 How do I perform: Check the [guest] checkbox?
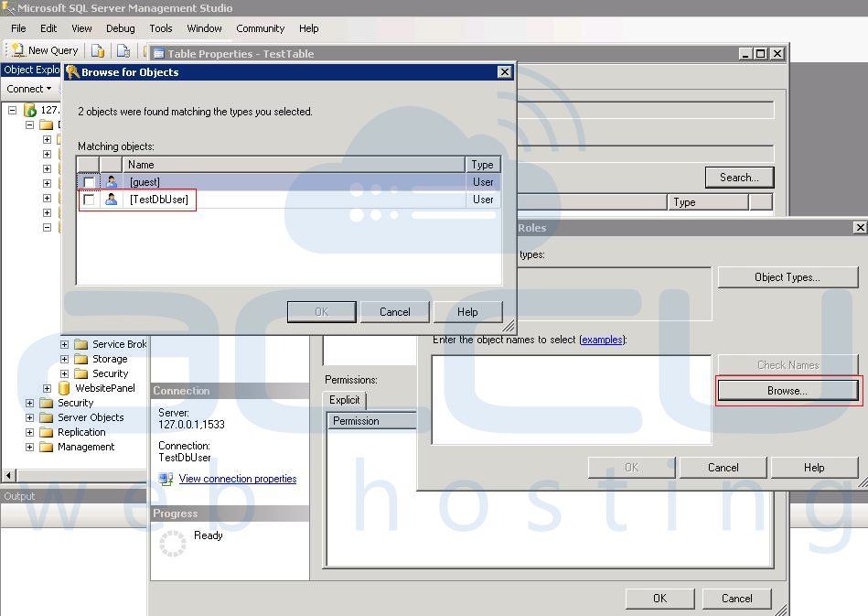pyautogui.click(x=89, y=182)
